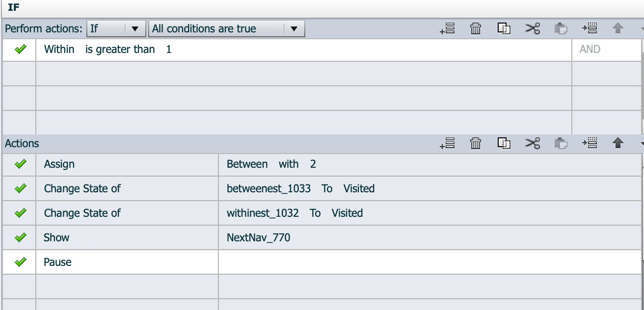Open All conditions are true dropdown
The image size is (644, 310).
click(227, 28)
